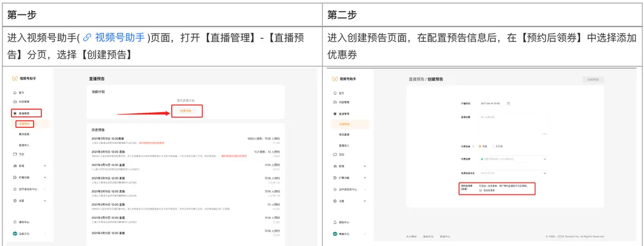Click greyed 创建预告 button at top right

coord(593,79)
